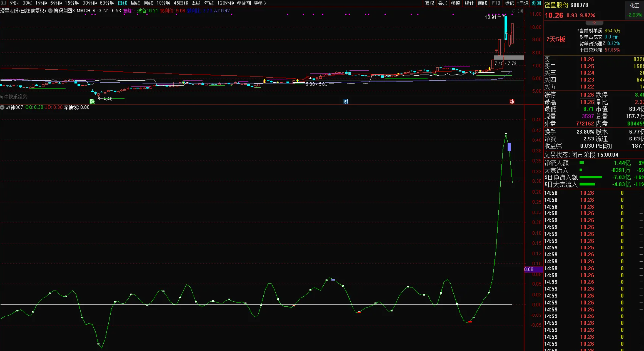This screenshot has height=351, width=644.
Task: Open the 化工 sector tag
Action: point(634,5)
